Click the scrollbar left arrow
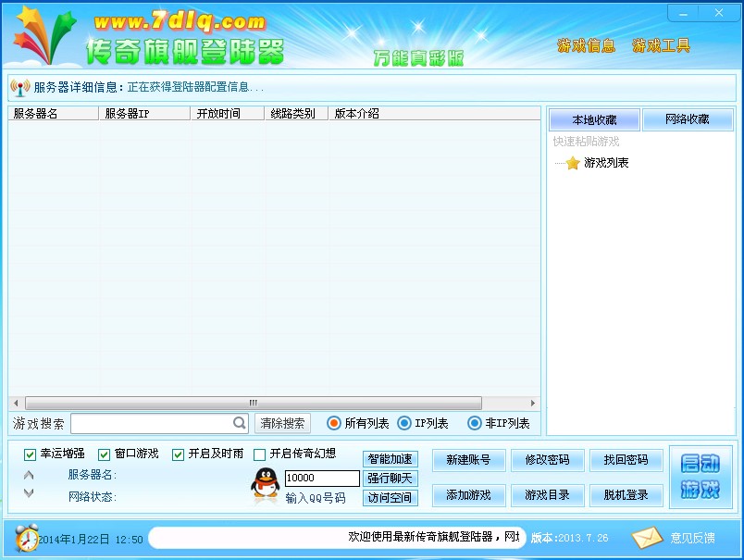This screenshot has width=744, height=560. (16, 403)
